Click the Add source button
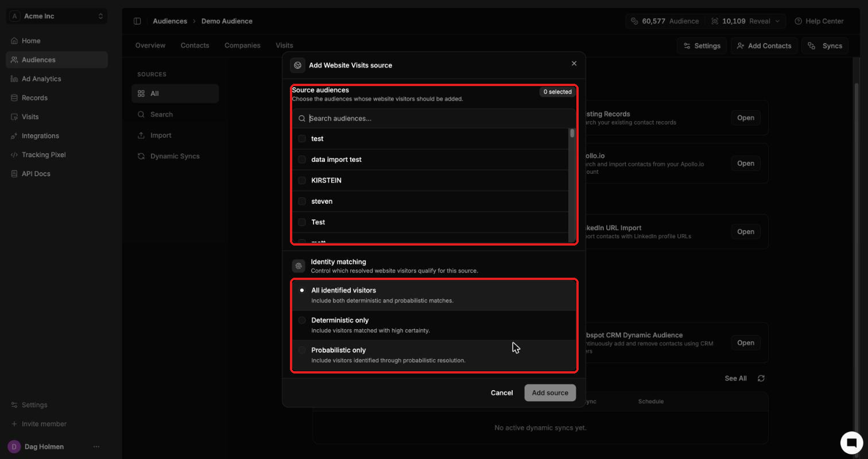This screenshot has height=459, width=868. click(x=550, y=393)
